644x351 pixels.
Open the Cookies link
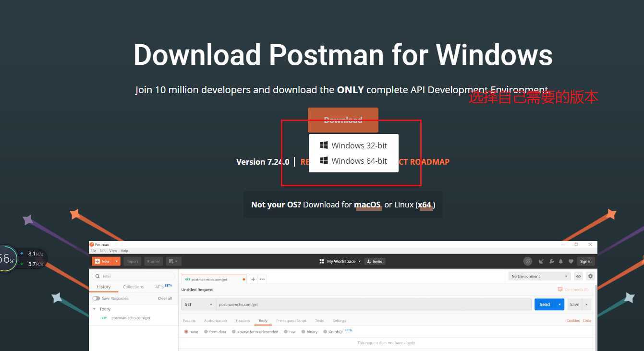click(x=573, y=320)
